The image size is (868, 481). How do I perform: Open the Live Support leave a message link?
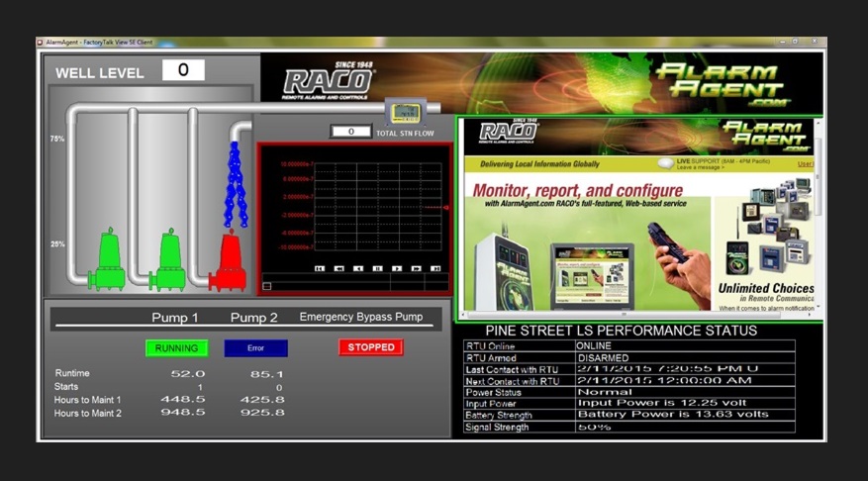point(700,167)
